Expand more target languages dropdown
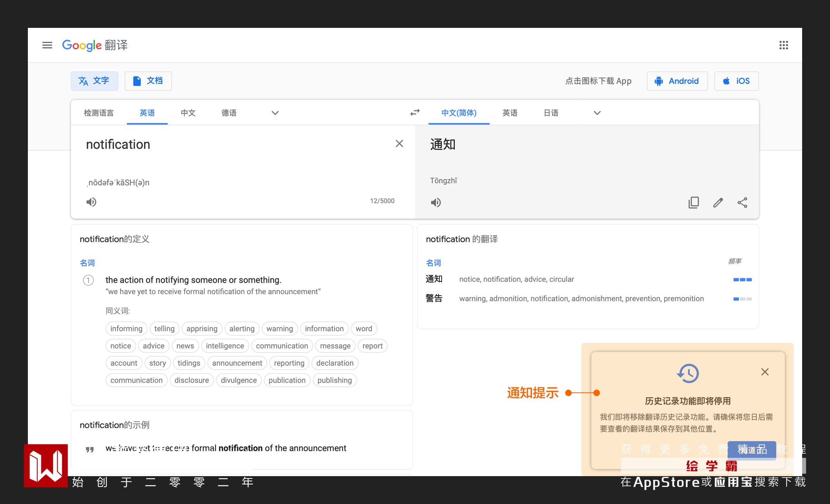830x504 pixels. tap(597, 113)
